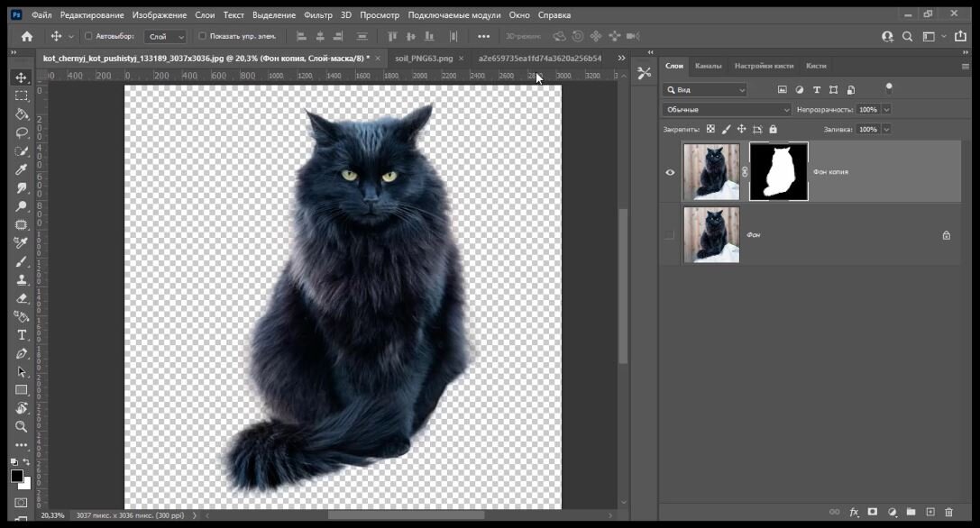This screenshot has width=980, height=528.
Task: Select the Eyedropper tool
Action: [x=22, y=169]
